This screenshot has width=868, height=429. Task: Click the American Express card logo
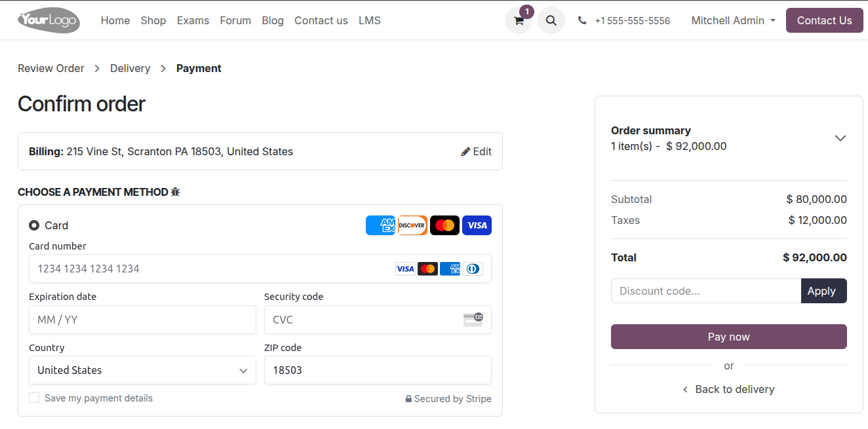click(380, 225)
